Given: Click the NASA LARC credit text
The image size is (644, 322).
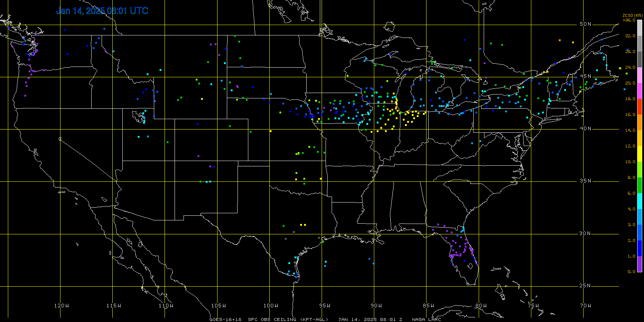Looking at the screenshot, I should (x=426, y=319).
